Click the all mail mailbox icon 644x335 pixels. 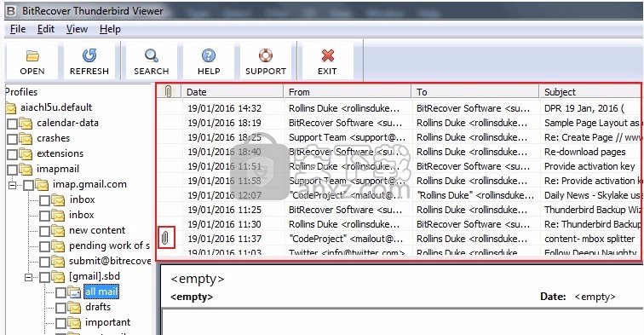click(74, 292)
